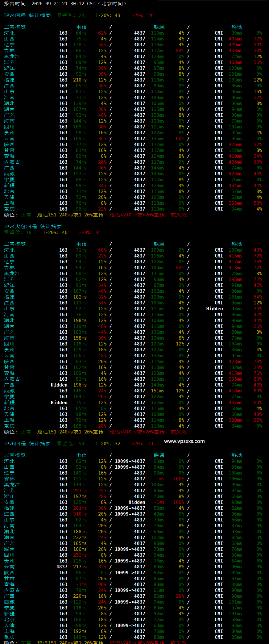Viewport: 269px width, 644px height.
Task: Click the 零丢包: 24 summary value
Action: [x=70, y=15]
